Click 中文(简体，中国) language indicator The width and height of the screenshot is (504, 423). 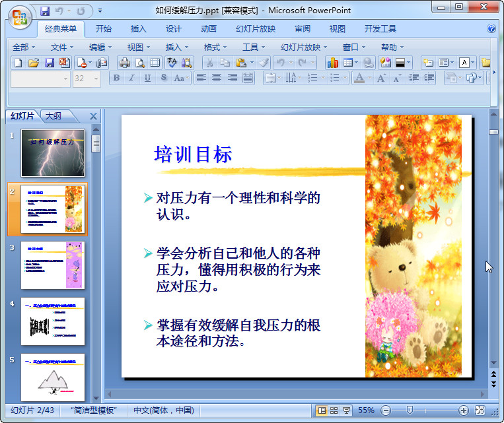tap(164, 410)
